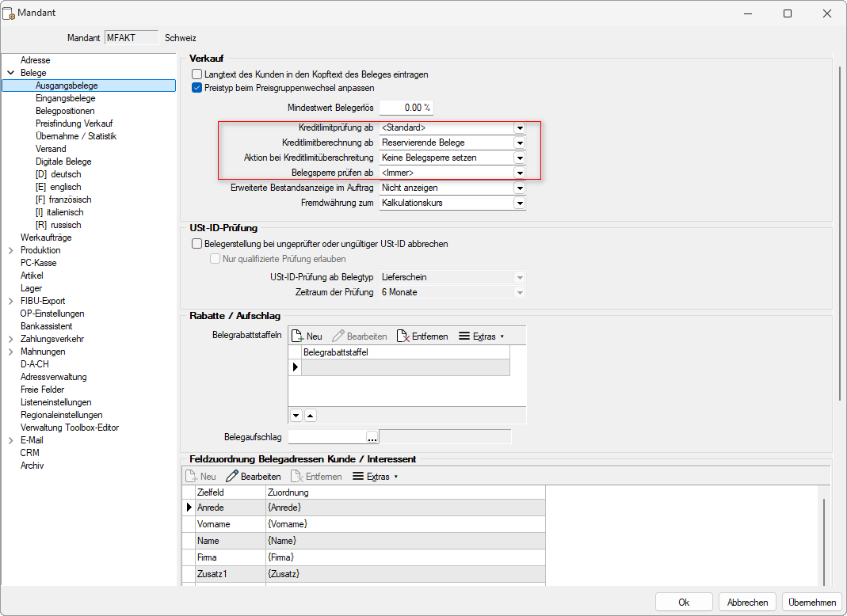847x616 pixels.
Task: Click Bearbeiten pencil in Feldzuordnung toolbar
Action: click(x=232, y=477)
